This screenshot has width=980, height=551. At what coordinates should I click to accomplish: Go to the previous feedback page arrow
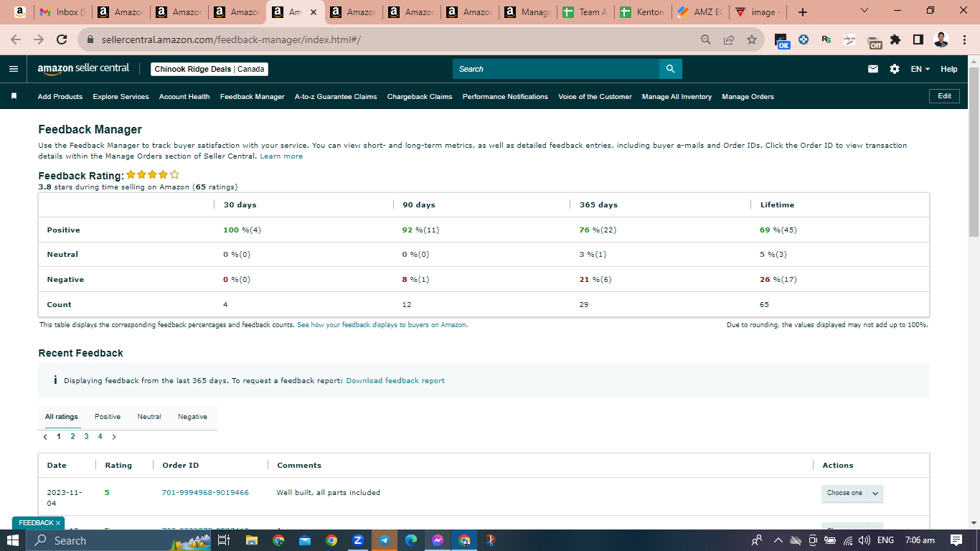[45, 436]
